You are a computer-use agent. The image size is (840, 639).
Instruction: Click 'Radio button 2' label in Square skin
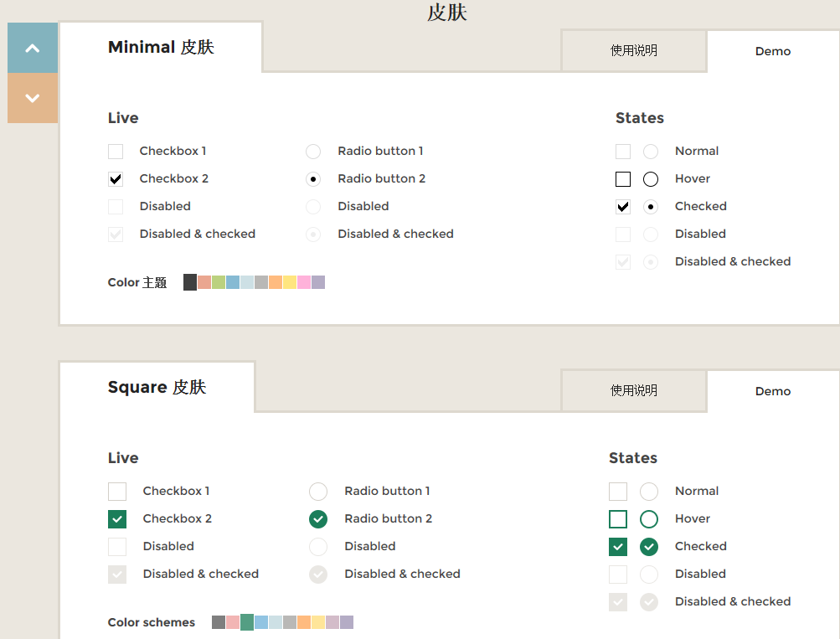(389, 519)
